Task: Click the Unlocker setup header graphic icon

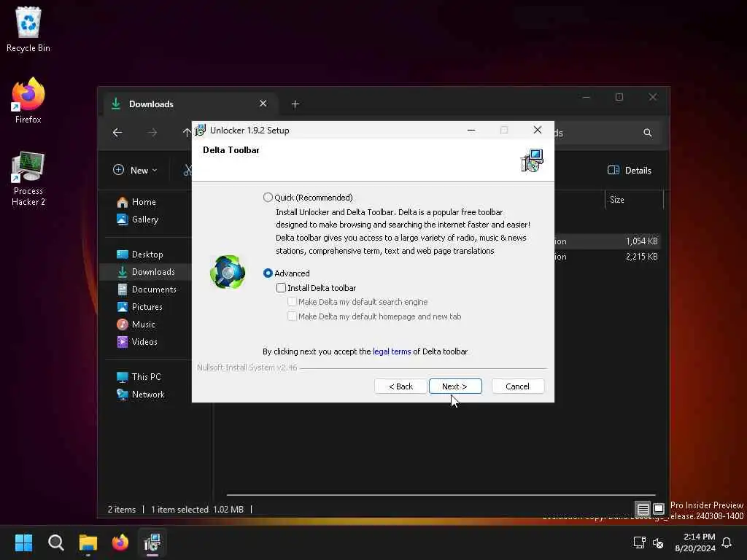Action: (532, 160)
